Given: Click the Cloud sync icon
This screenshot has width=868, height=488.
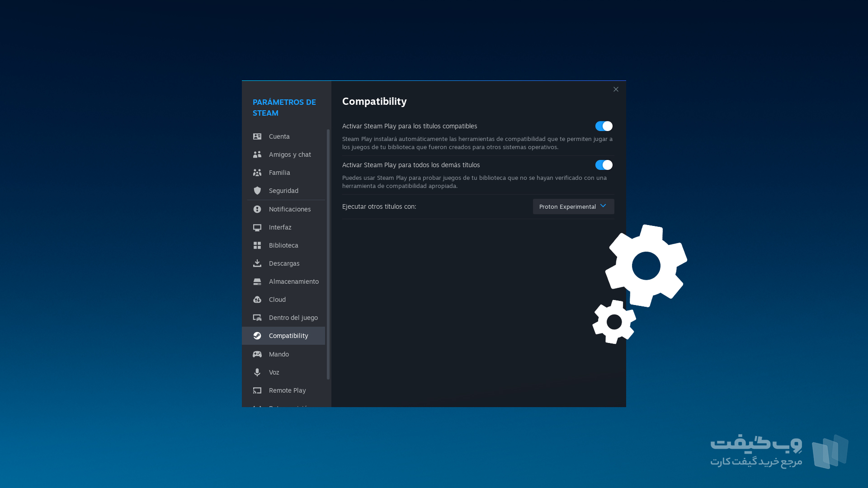Looking at the screenshot, I should pyautogui.click(x=257, y=300).
